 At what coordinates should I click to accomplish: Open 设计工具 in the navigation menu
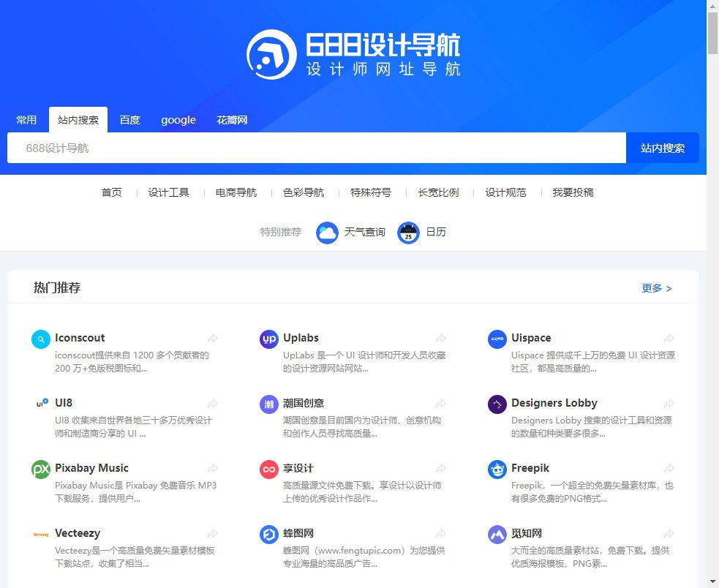[168, 192]
